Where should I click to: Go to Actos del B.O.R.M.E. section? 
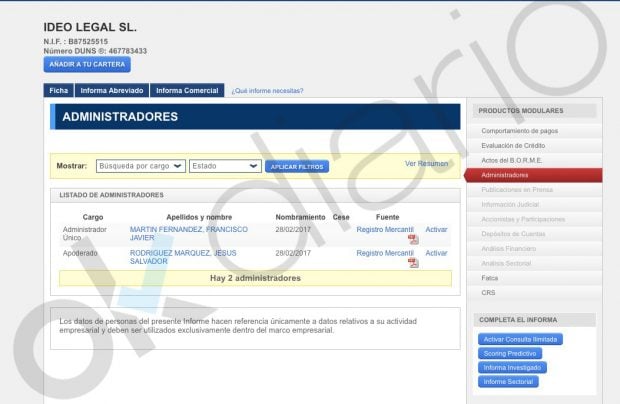510,160
